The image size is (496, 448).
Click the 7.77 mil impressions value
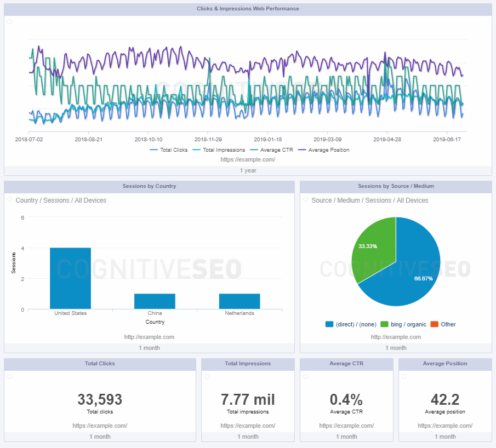click(x=248, y=399)
